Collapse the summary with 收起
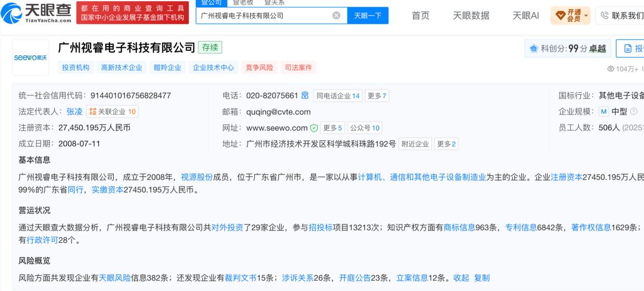 tap(461, 278)
